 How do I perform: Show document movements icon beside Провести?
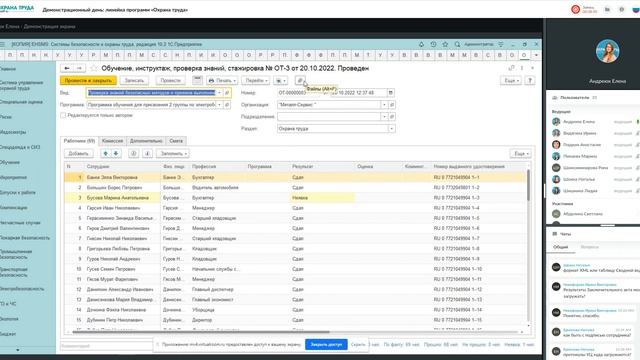(x=197, y=80)
